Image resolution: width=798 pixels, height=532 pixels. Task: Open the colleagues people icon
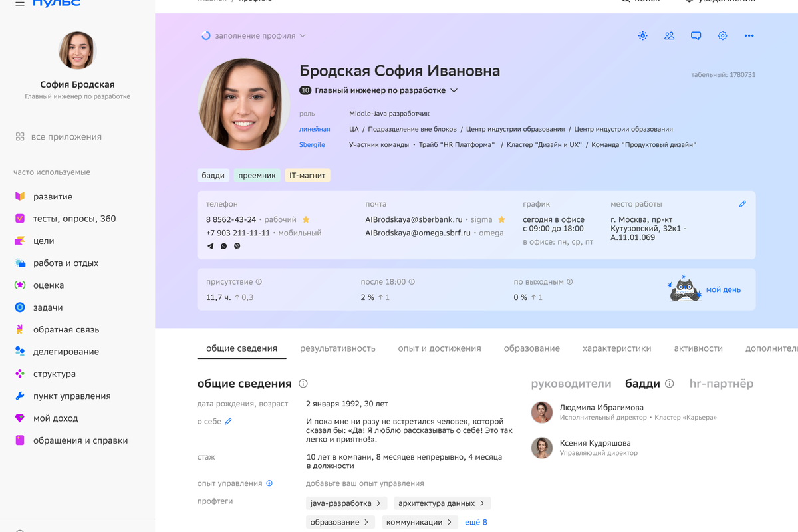pos(669,36)
